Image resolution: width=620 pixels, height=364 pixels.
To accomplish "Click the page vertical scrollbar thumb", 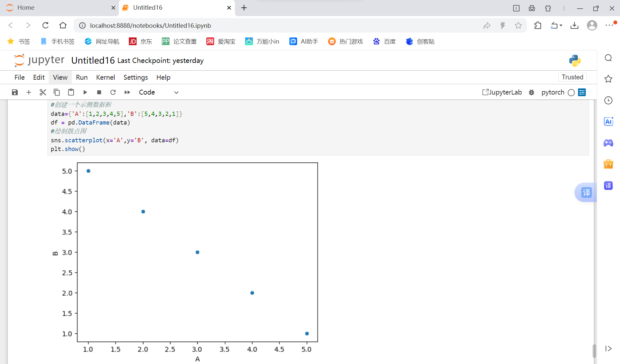I will coord(594,350).
